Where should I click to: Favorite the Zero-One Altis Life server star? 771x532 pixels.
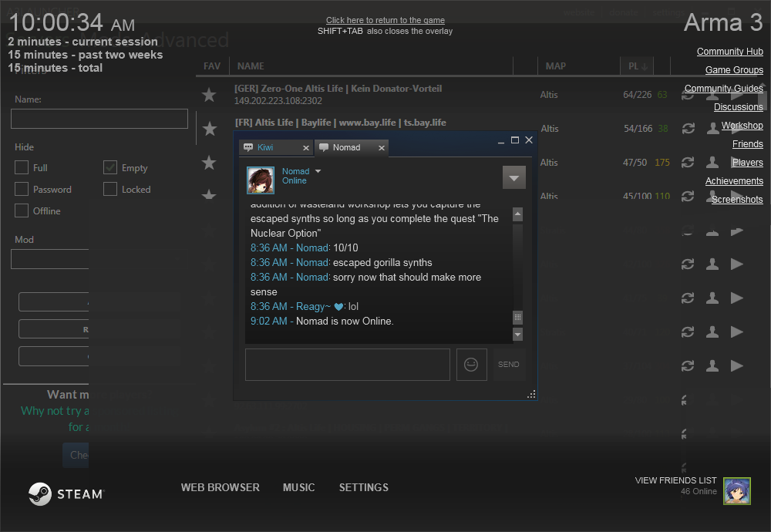point(209,94)
